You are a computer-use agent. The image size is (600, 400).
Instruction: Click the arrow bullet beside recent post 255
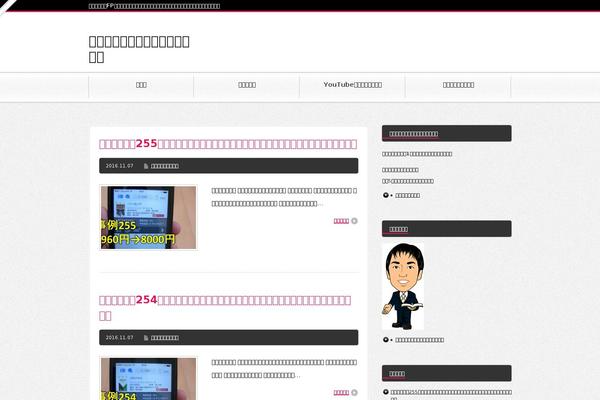point(386,392)
